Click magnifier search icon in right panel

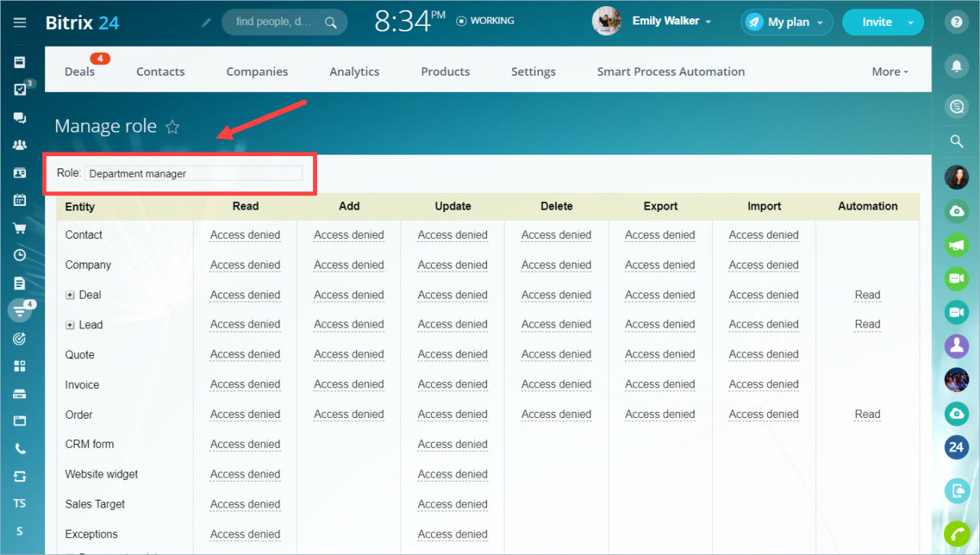point(956,141)
